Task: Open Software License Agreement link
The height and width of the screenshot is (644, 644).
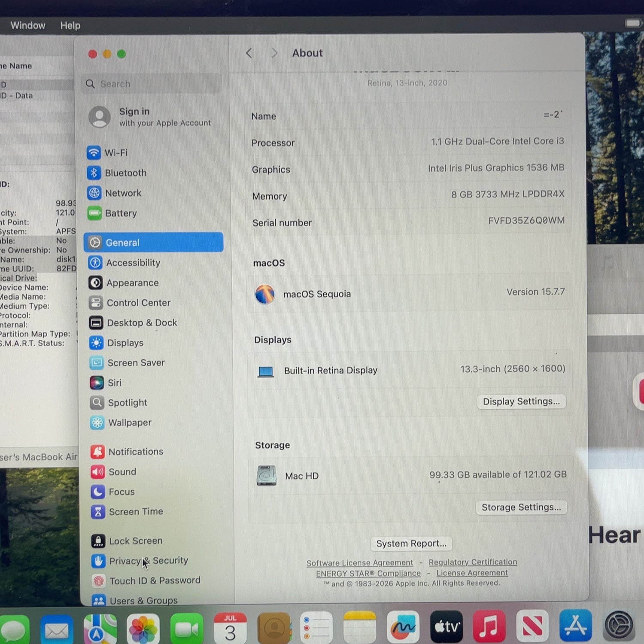Action: (360, 563)
